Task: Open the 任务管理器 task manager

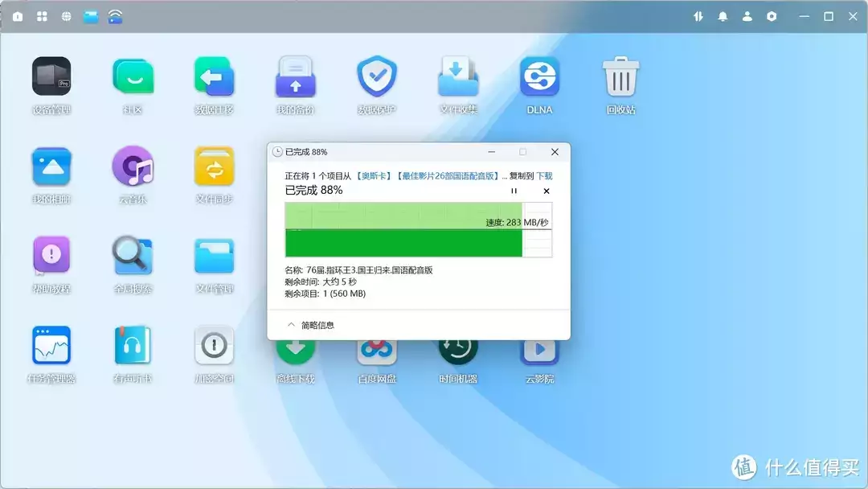Action: coord(51,345)
